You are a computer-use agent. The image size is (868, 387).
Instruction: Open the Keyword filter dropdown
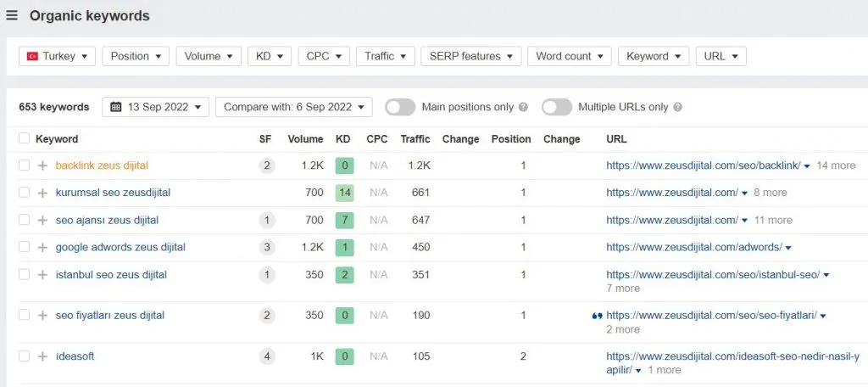pos(654,56)
